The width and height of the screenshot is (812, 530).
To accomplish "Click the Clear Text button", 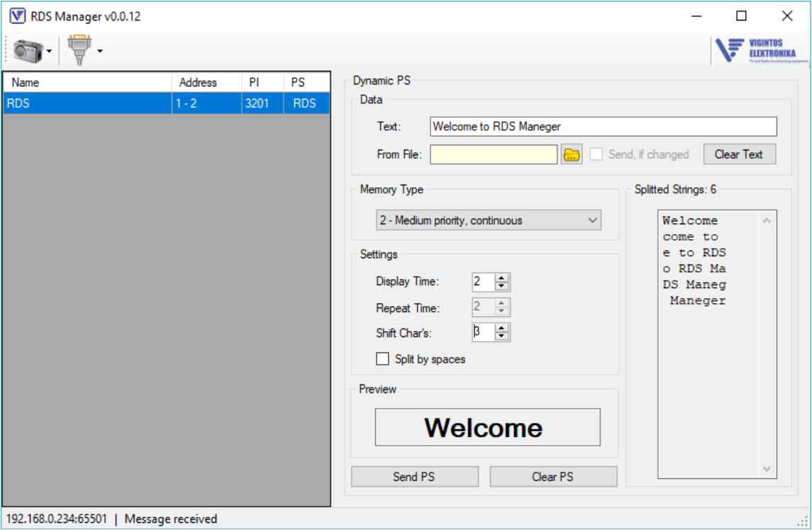I will (x=739, y=155).
